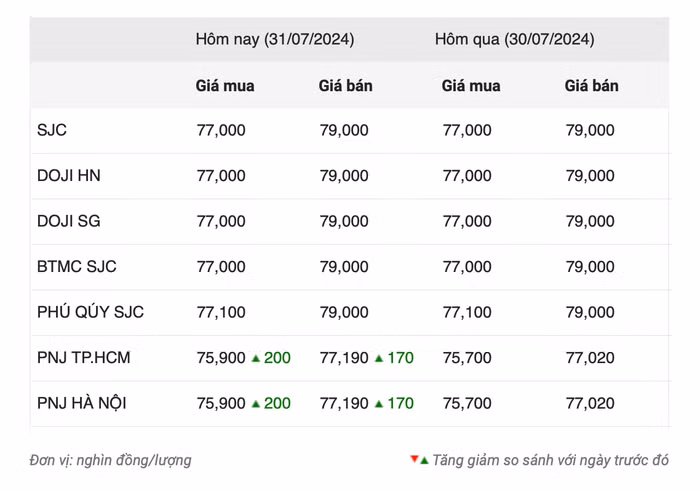Click yesterday's 'Giá mua' column header
The width and height of the screenshot is (700, 490).
[x=471, y=86]
